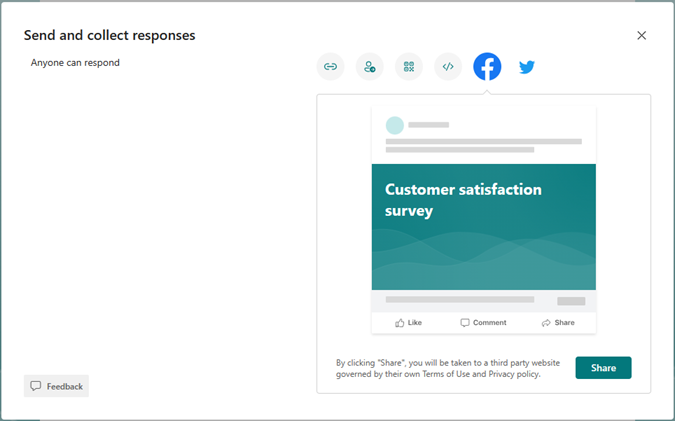This screenshot has width=675, height=421.
Task: Click the third party website disclaimer text
Action: coord(448,368)
